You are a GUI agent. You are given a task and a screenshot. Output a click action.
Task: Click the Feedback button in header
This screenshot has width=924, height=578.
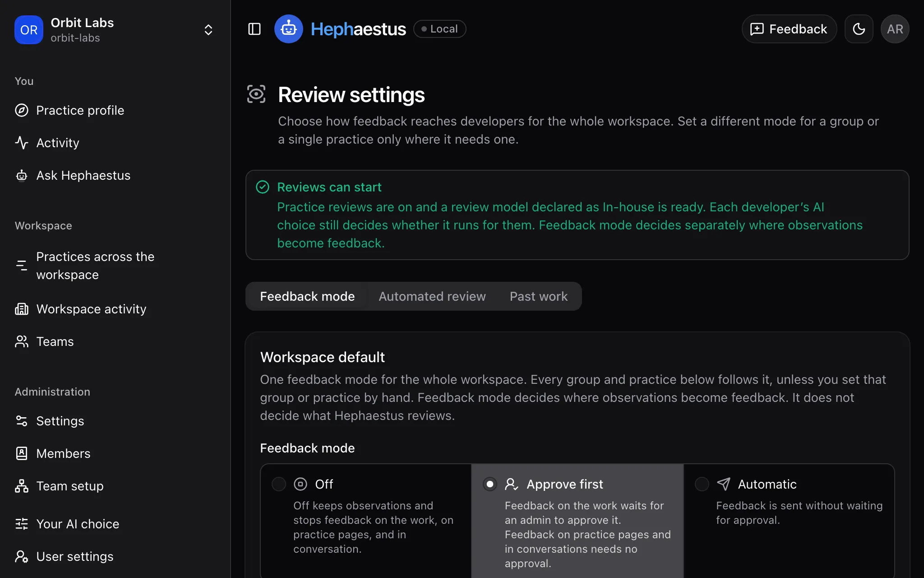789,29
